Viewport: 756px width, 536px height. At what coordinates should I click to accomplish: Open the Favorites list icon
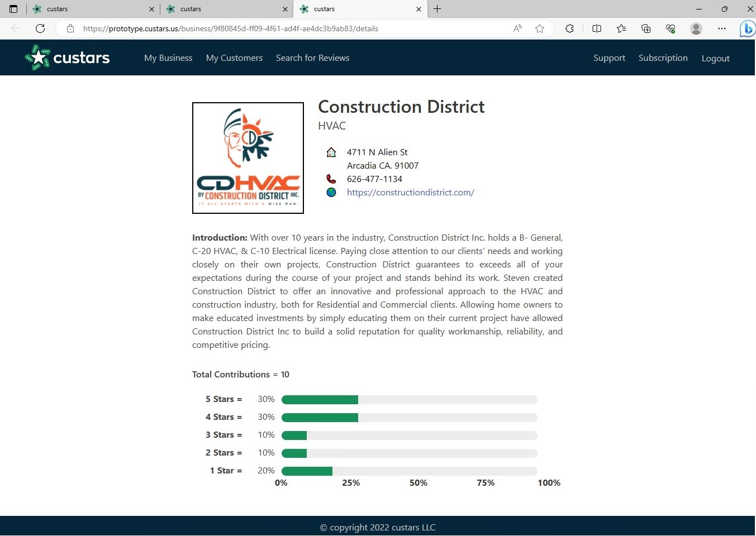click(x=621, y=28)
